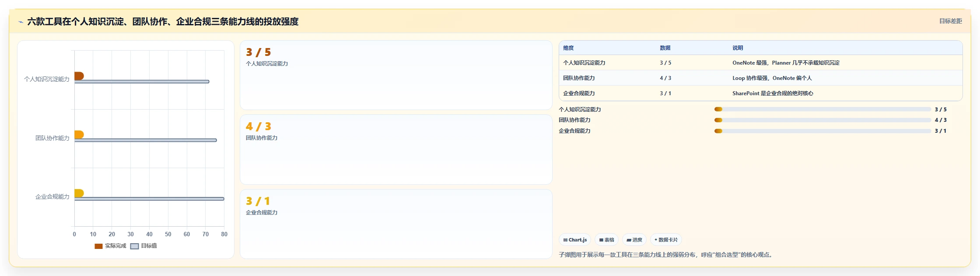Click the 3 / 1 cell in the table's 数据 column
Image resolution: width=980 pixels, height=276 pixels.
click(x=665, y=93)
